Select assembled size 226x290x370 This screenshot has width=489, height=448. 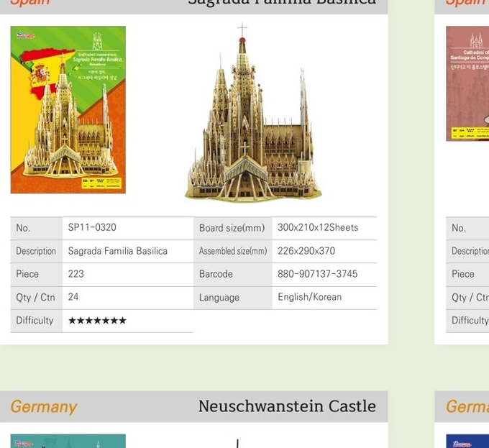tap(306, 251)
